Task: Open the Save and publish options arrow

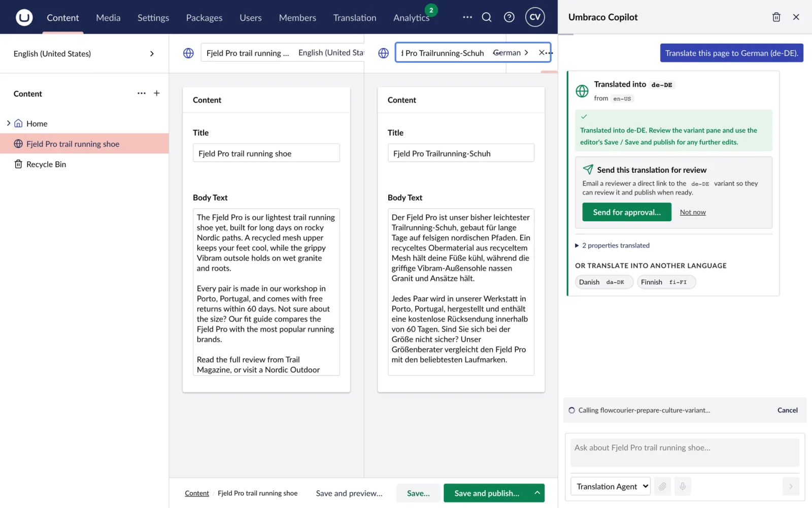Action: tap(537, 493)
